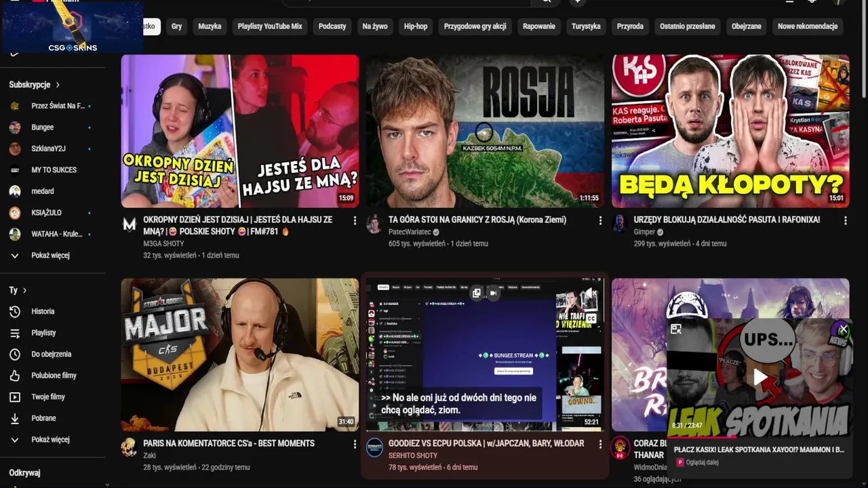
Task: Open M3GA SHOTY channel name link
Action: pos(163,243)
